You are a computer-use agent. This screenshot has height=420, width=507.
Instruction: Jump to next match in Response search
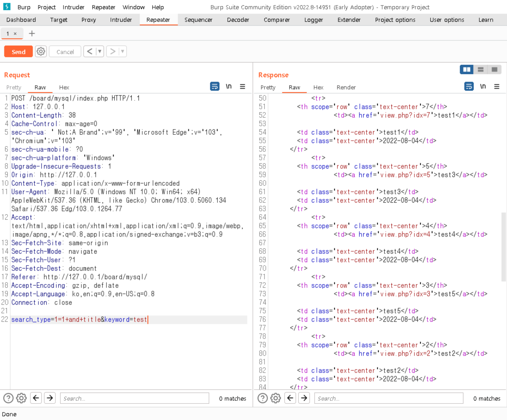pos(304,398)
